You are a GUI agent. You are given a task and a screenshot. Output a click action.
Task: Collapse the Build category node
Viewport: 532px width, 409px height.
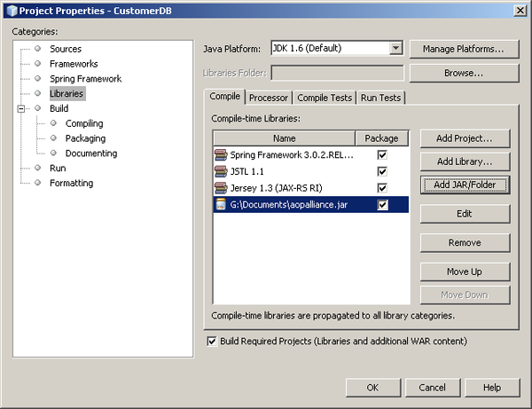tap(21, 108)
